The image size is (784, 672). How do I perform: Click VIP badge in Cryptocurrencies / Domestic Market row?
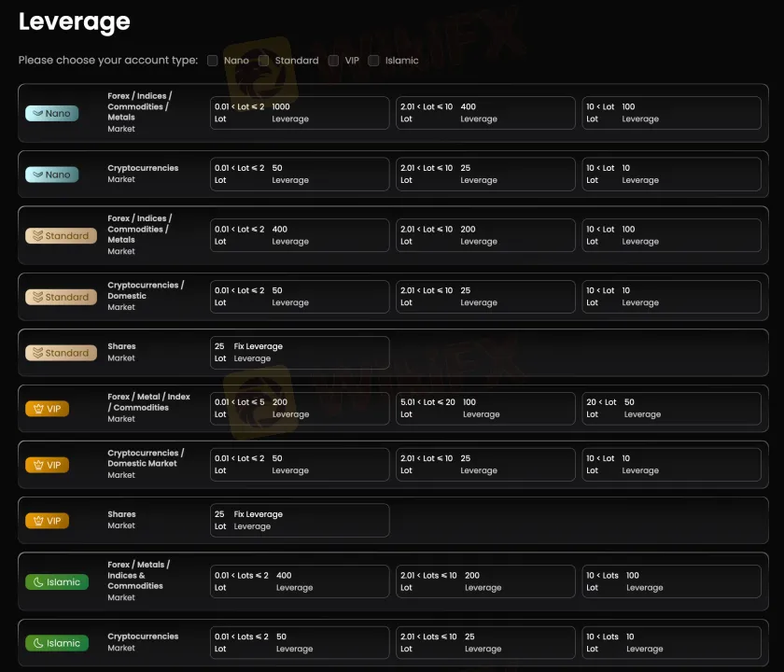pos(47,465)
